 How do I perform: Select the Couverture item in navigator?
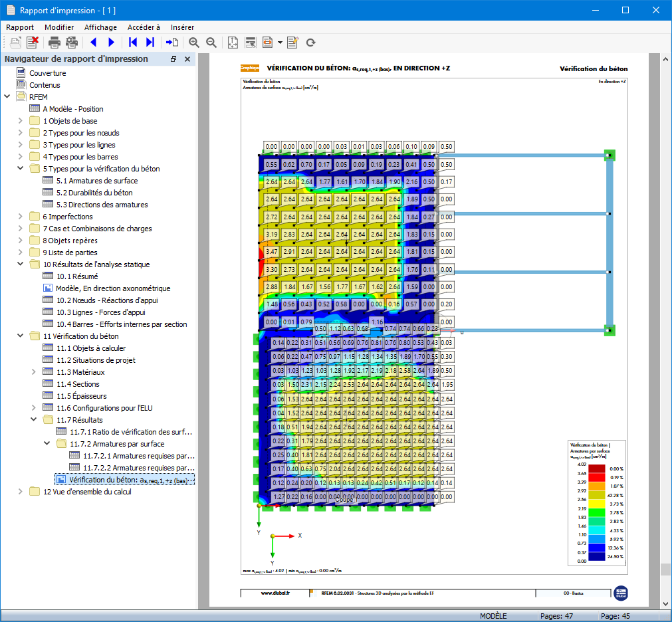pyautogui.click(x=47, y=73)
